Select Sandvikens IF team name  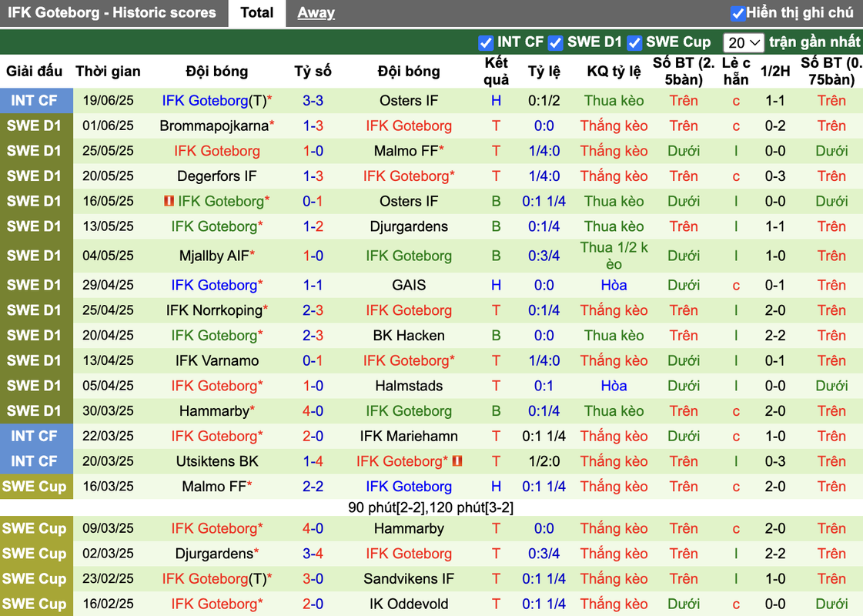tap(409, 579)
